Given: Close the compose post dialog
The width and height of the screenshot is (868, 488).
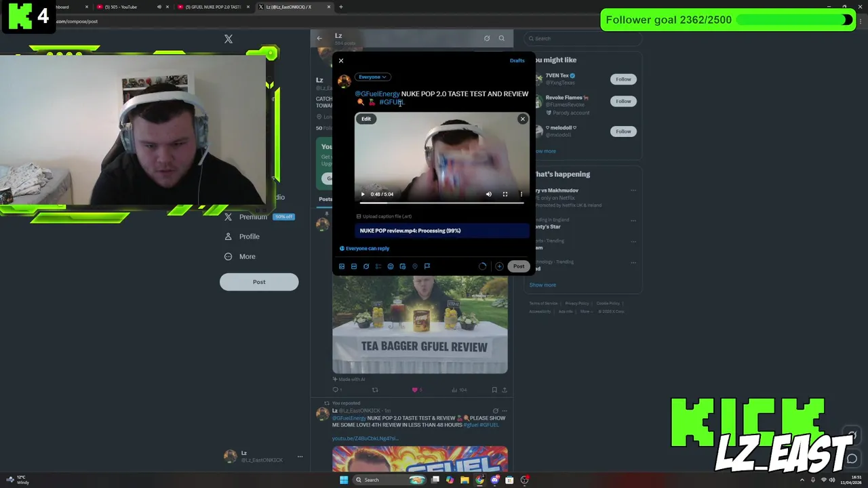Looking at the screenshot, I should coord(341,61).
